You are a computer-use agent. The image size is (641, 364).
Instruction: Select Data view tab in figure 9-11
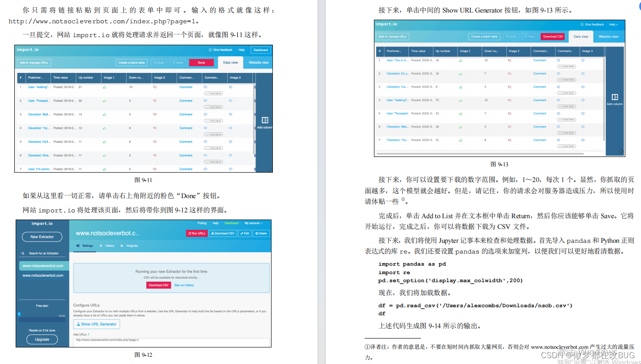point(231,63)
